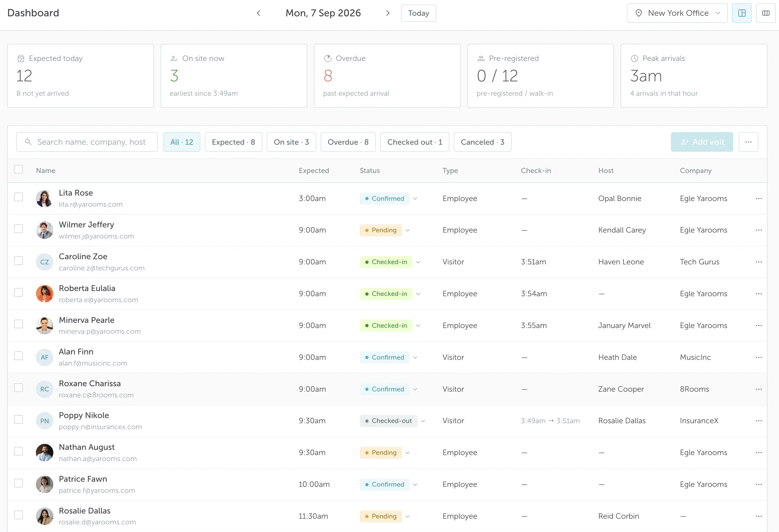
Task: Select the All · 12 filter
Action: point(182,142)
